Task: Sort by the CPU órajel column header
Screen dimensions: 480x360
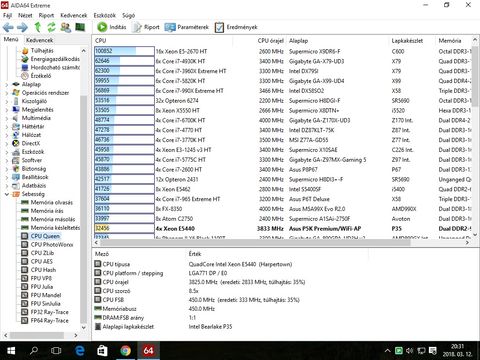Action: [259, 40]
